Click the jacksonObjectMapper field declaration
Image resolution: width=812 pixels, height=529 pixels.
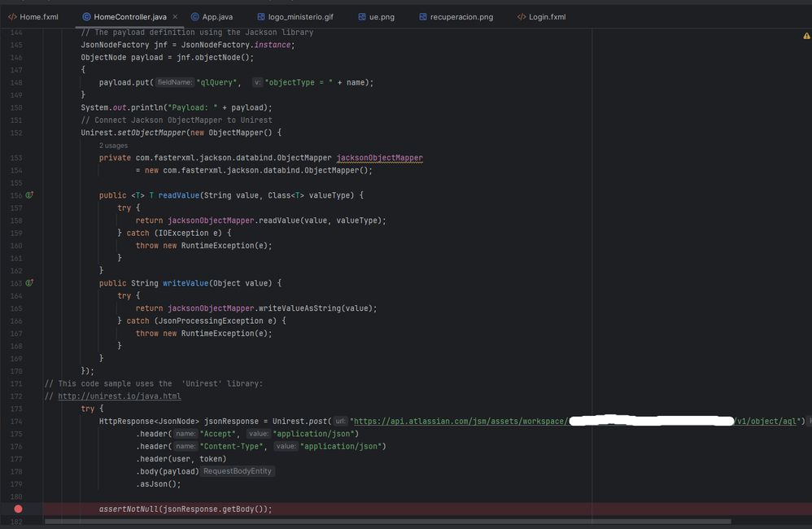point(380,158)
